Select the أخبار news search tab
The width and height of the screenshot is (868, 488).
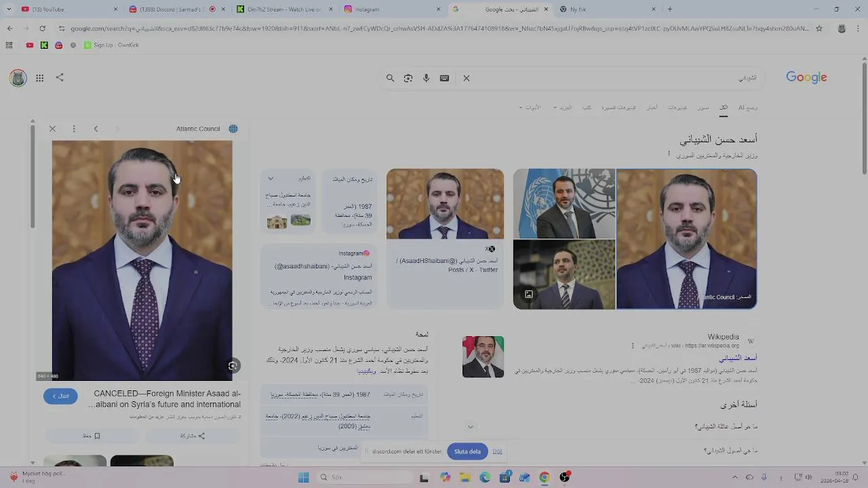point(652,108)
